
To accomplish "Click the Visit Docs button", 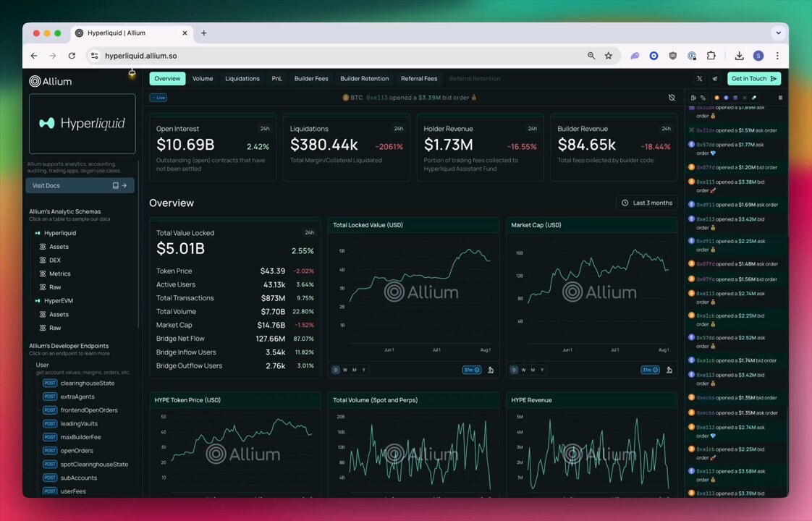I will click(80, 185).
